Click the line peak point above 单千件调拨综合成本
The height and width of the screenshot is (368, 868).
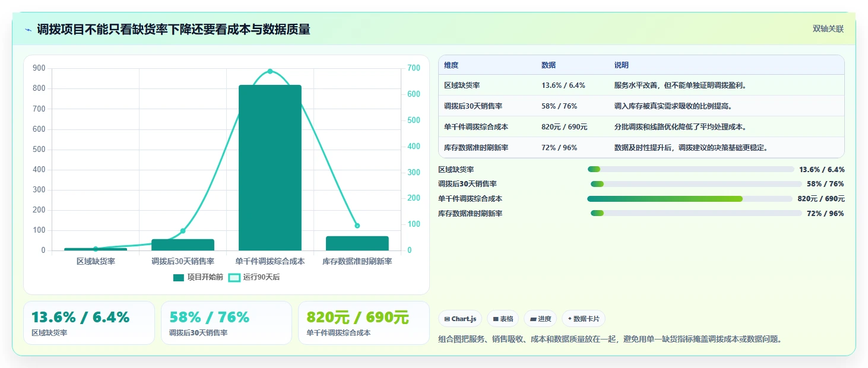(270, 71)
